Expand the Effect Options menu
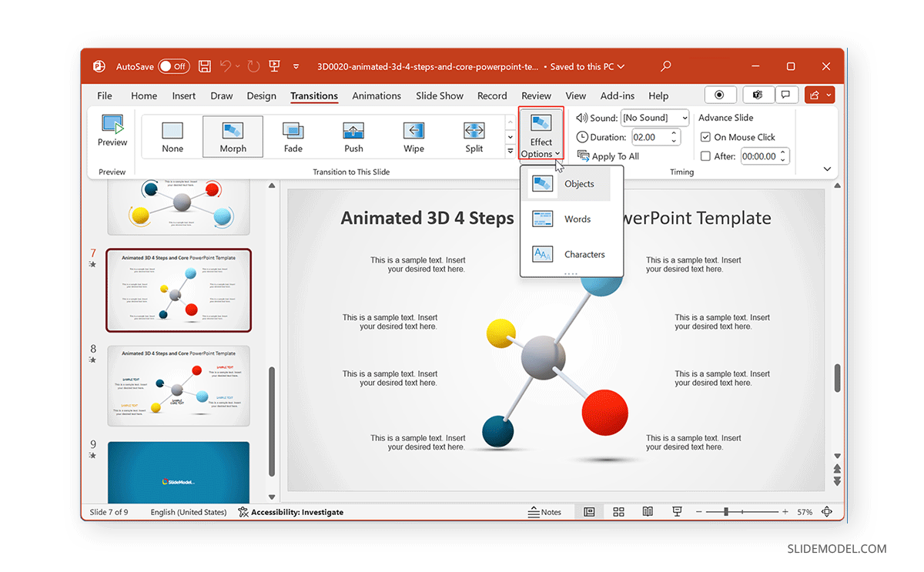Viewport: 924px width, 572px height. pyautogui.click(x=541, y=136)
